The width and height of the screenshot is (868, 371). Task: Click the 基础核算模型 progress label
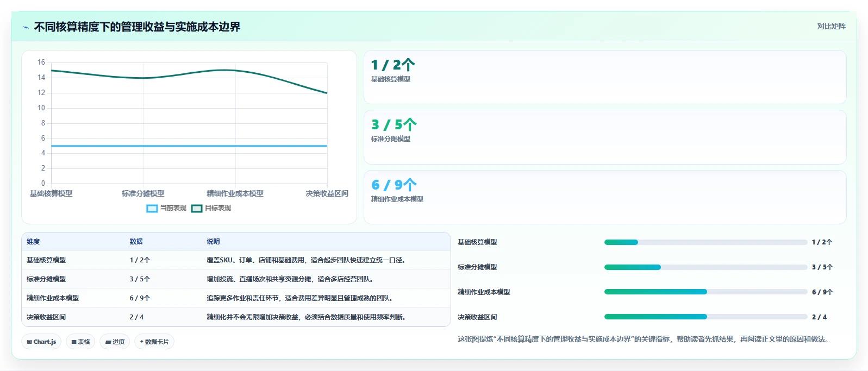click(477, 242)
